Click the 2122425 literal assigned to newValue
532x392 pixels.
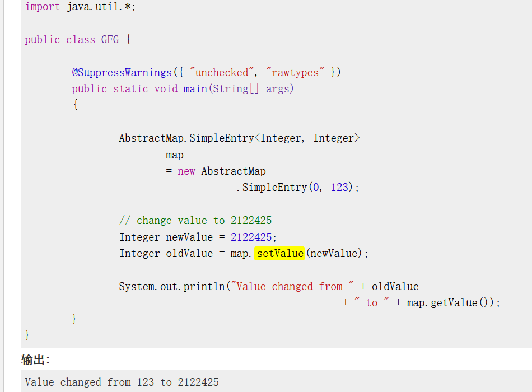(x=251, y=237)
